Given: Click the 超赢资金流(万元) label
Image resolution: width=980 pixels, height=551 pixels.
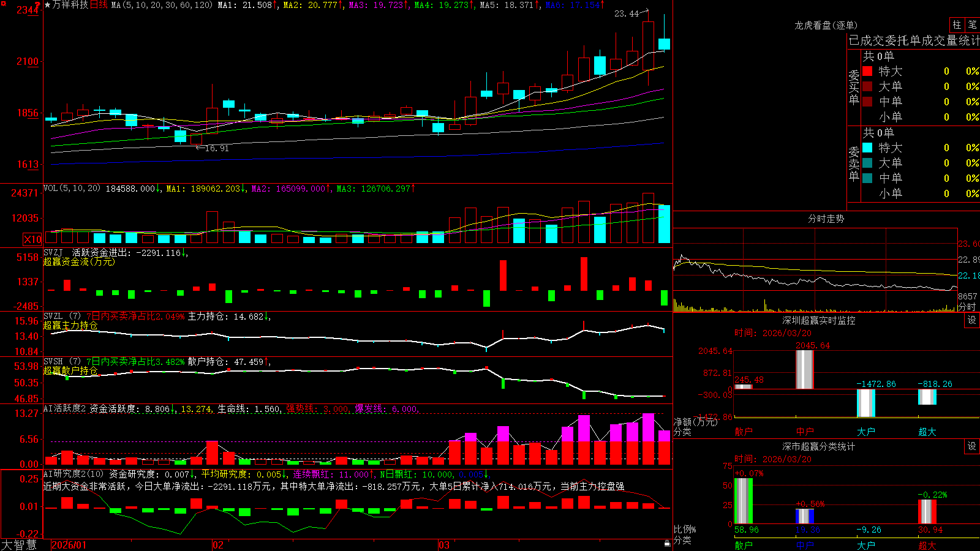Looking at the screenshot, I should [x=79, y=261].
